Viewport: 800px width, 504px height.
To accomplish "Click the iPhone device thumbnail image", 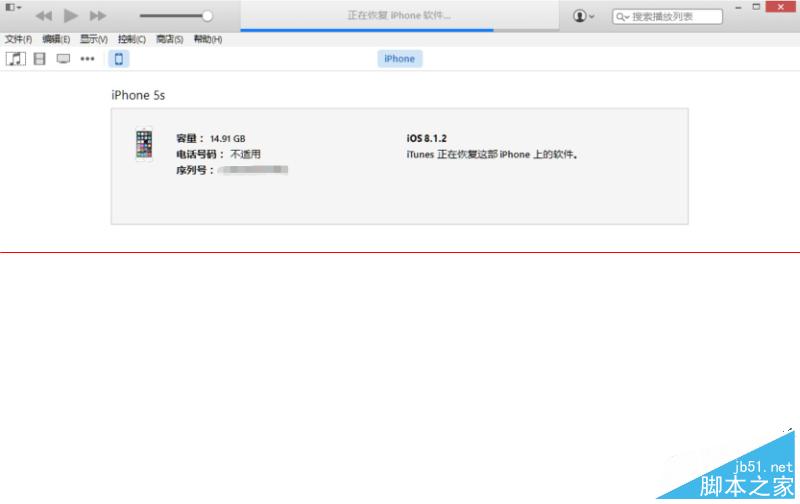I will click(x=144, y=144).
